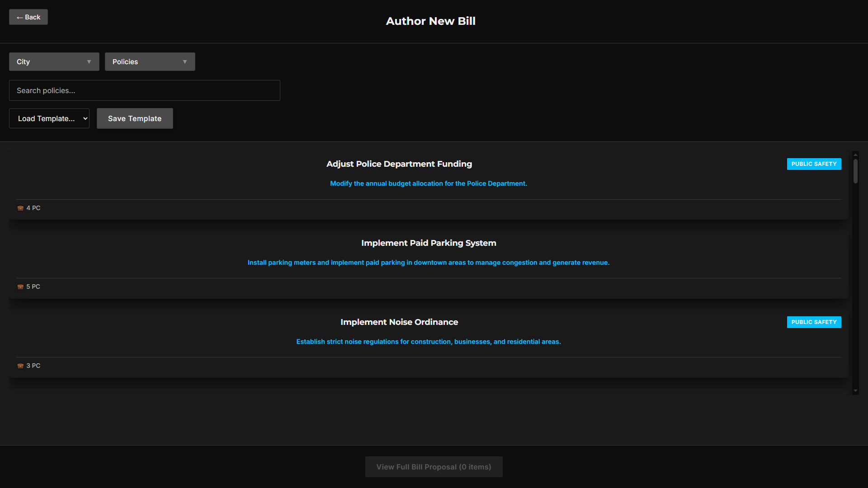Click the scrollbar down arrow in policy list

pyautogui.click(x=855, y=391)
